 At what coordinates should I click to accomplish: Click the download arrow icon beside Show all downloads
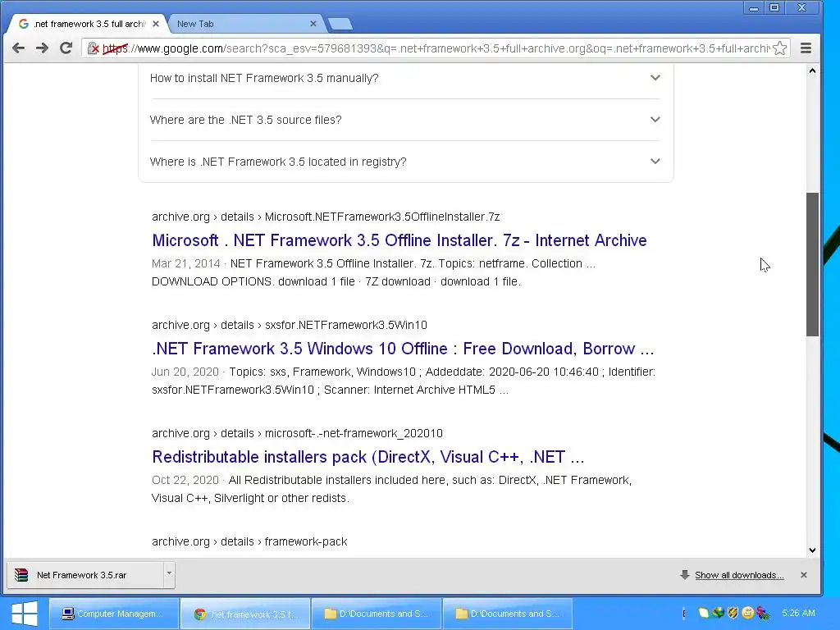pos(684,575)
